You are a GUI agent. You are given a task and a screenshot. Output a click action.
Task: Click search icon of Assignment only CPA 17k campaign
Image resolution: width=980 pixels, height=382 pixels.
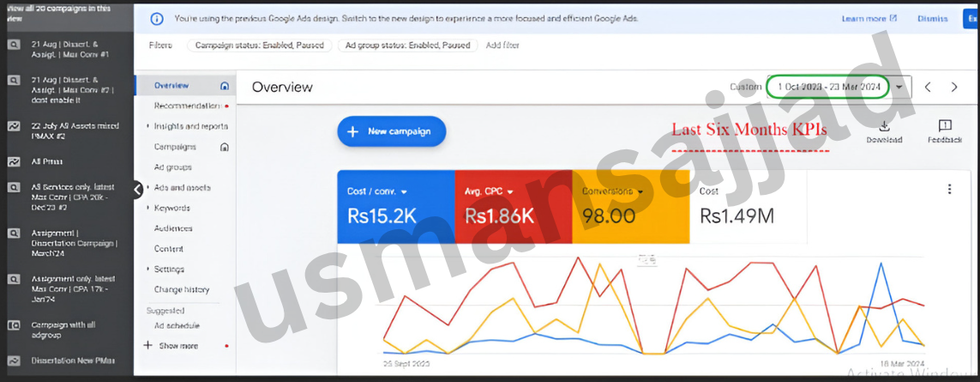point(14,279)
